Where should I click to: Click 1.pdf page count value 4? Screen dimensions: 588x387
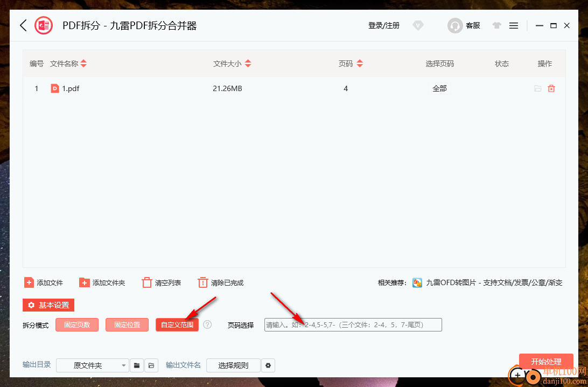click(x=346, y=88)
